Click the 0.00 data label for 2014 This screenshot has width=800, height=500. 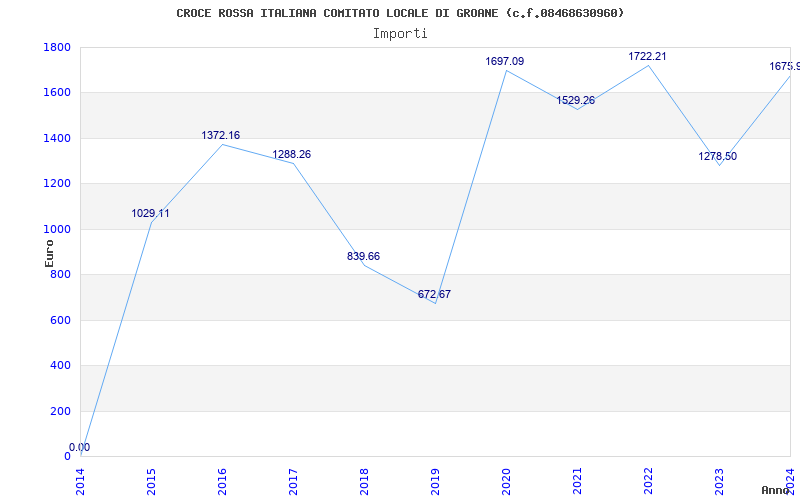point(79,447)
